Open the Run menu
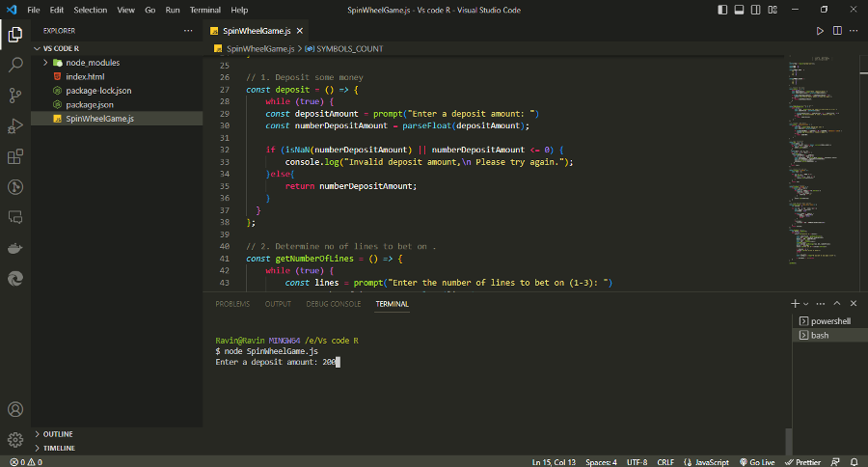This screenshot has height=467, width=868. pos(173,10)
